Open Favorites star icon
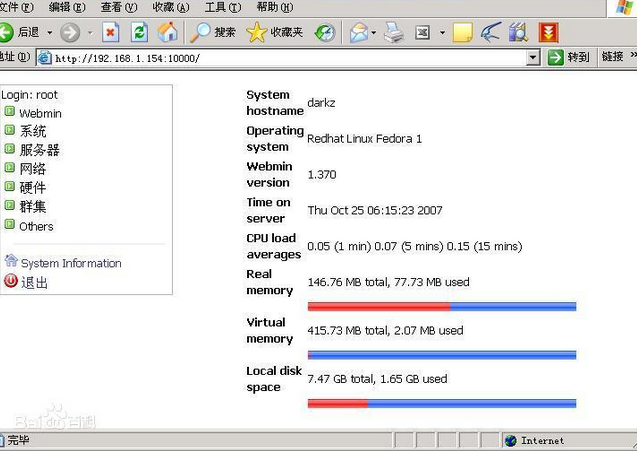637x451 pixels. [256, 33]
